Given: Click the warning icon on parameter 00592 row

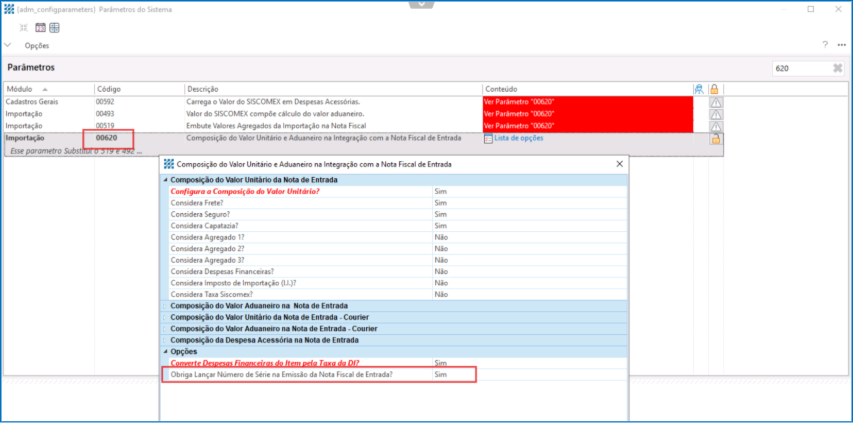Looking at the screenshot, I should point(715,102).
